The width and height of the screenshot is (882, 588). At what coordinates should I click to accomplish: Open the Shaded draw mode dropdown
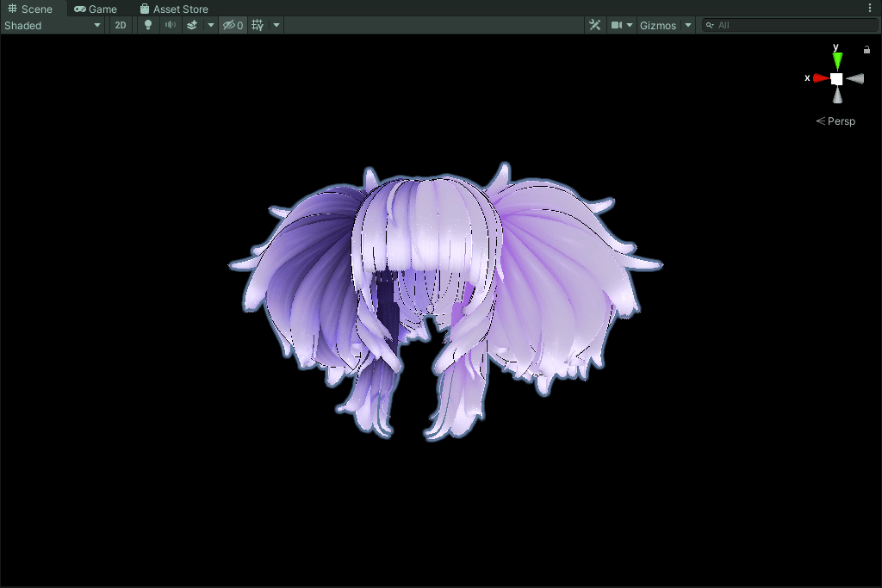point(52,25)
